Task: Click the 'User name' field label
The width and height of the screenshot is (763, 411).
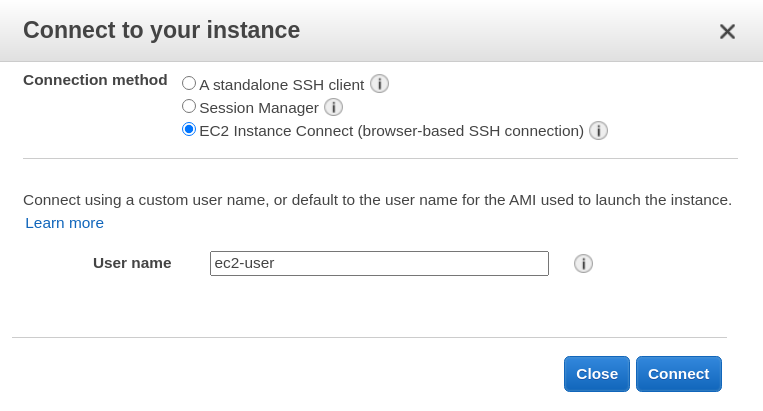Action: click(x=132, y=263)
